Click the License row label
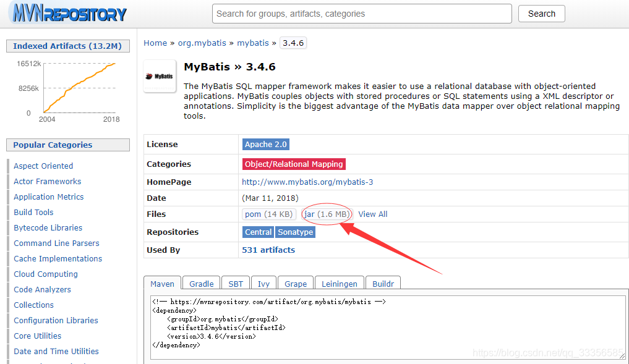Image resolution: width=629 pixels, height=364 pixels. pos(162,145)
